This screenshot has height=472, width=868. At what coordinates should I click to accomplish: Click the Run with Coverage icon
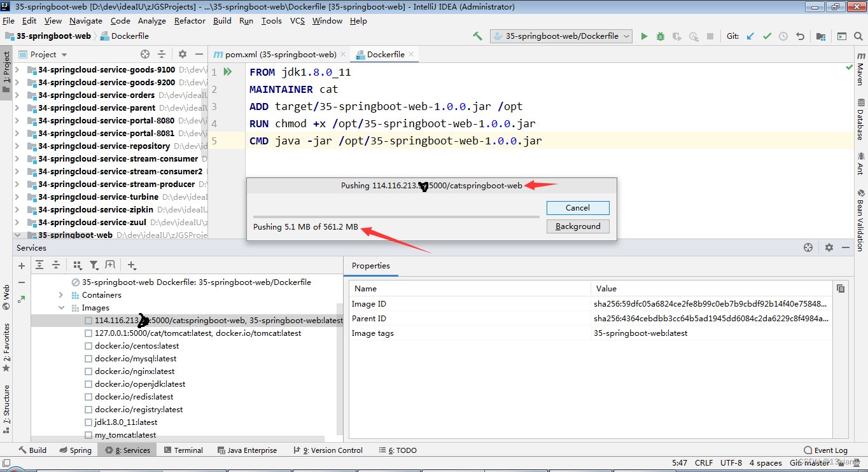[677, 36]
